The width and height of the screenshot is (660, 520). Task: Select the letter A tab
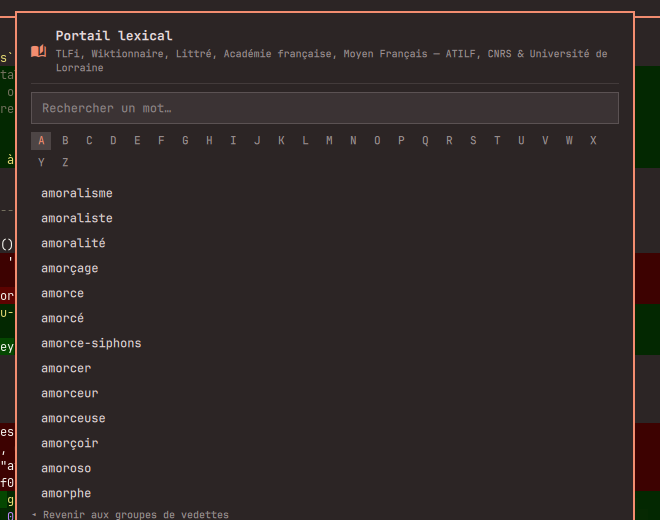41,141
